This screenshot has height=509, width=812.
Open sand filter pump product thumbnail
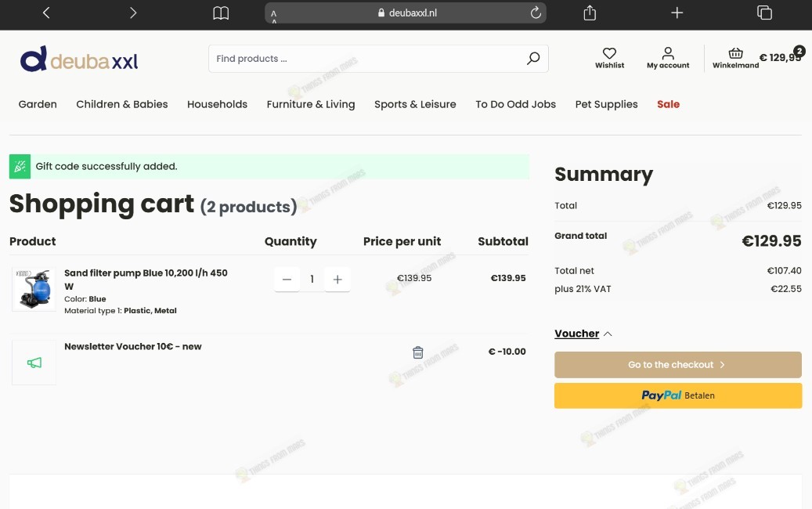34,289
